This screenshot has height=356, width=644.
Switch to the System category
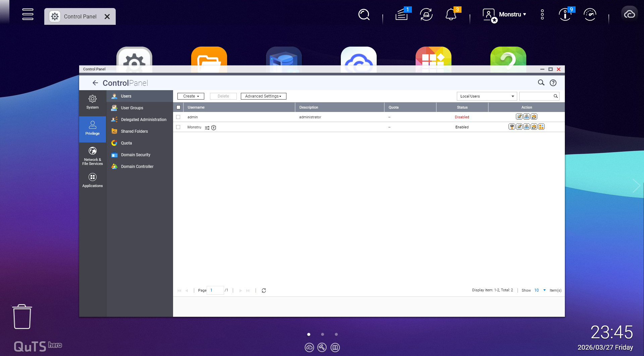point(93,102)
